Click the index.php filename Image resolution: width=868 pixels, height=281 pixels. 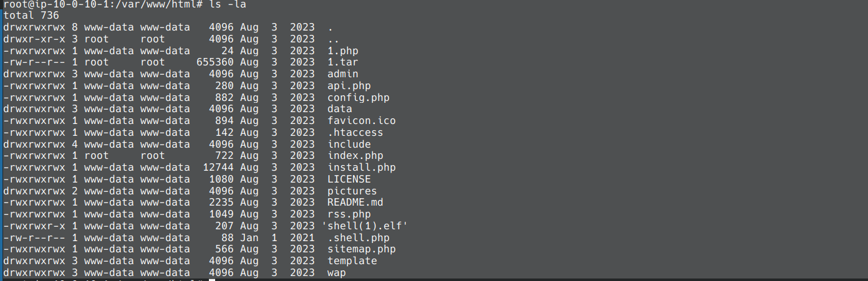tap(355, 156)
